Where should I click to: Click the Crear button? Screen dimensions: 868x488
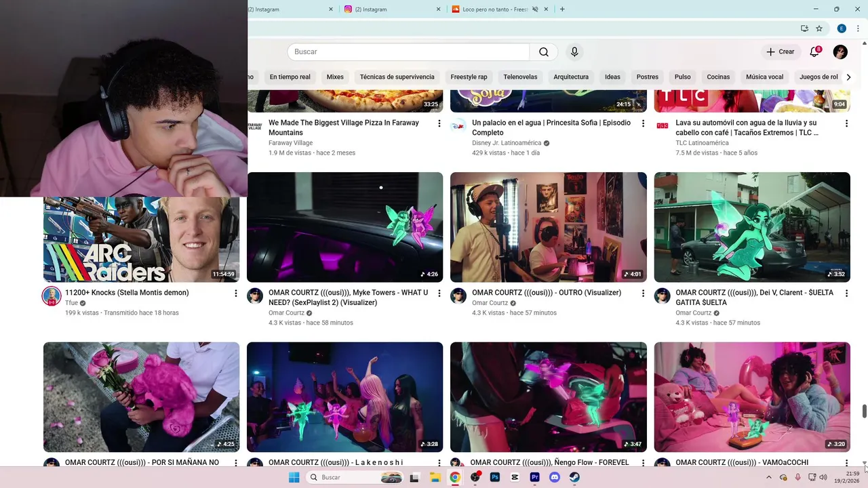click(x=780, y=52)
